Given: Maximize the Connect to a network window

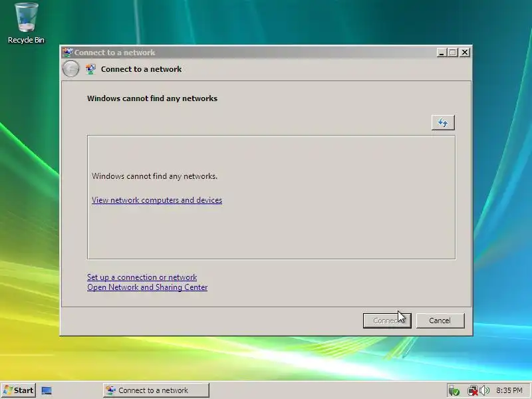Looking at the screenshot, I should point(453,53).
